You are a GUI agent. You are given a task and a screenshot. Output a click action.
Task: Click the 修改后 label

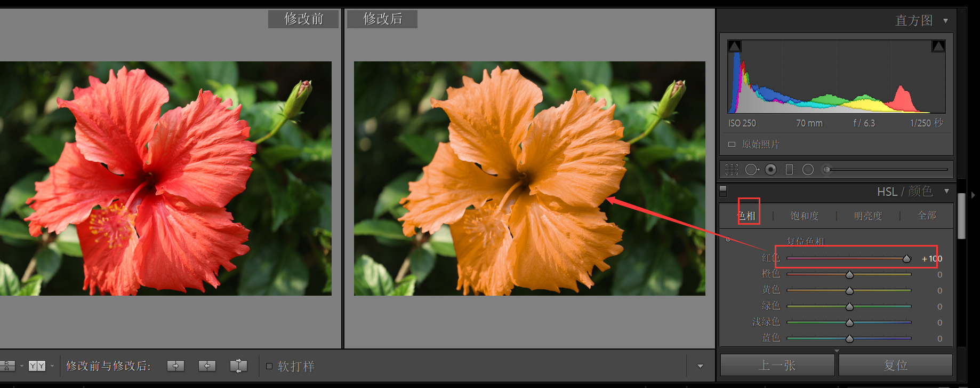point(382,19)
